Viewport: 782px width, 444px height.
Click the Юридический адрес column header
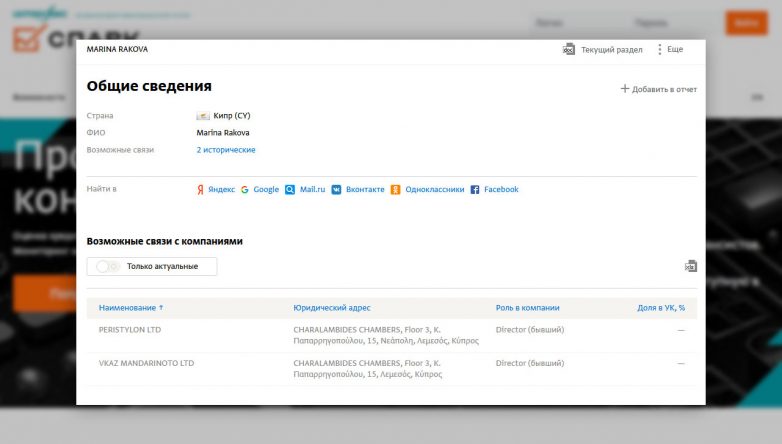tap(331, 308)
